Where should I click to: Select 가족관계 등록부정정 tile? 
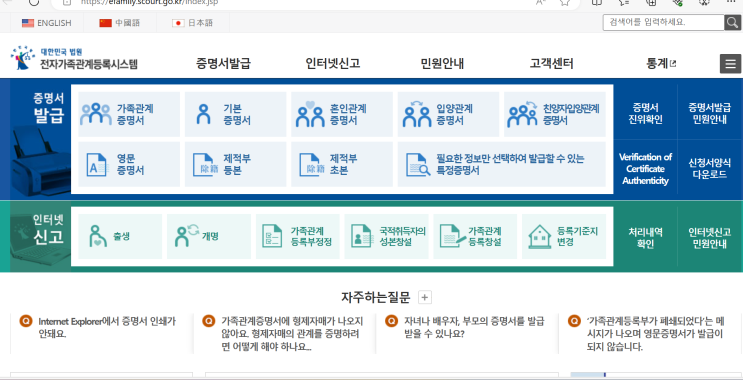pyautogui.click(x=298, y=236)
